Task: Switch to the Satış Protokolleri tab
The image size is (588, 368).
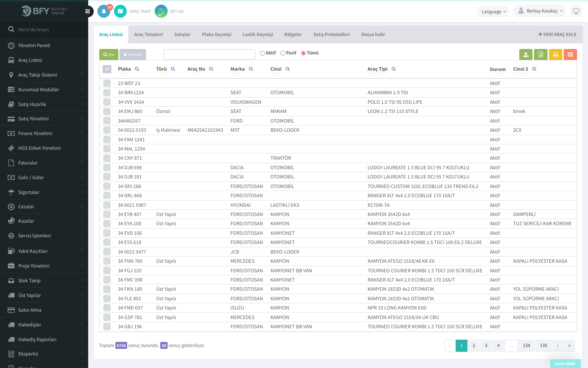Action: coord(331,35)
